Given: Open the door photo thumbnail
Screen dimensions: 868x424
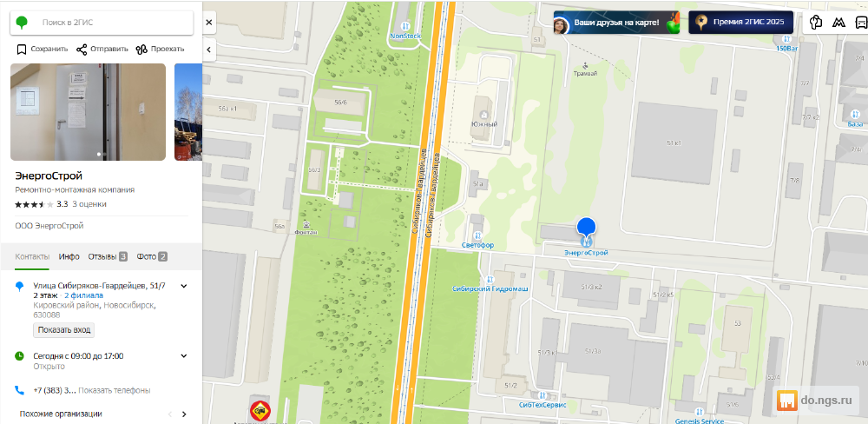Looking at the screenshot, I should point(88,112).
